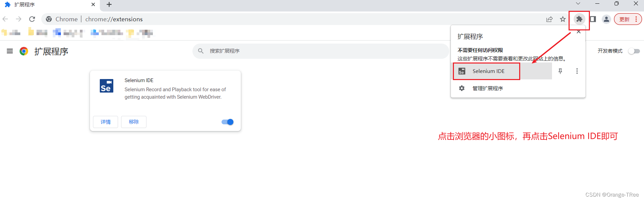Open the profile avatar icon
The height and width of the screenshot is (201, 644).
(x=606, y=19)
